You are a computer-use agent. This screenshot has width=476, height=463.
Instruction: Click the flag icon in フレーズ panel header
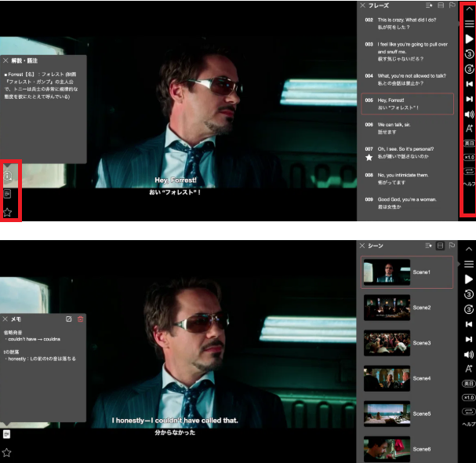coord(452,5)
